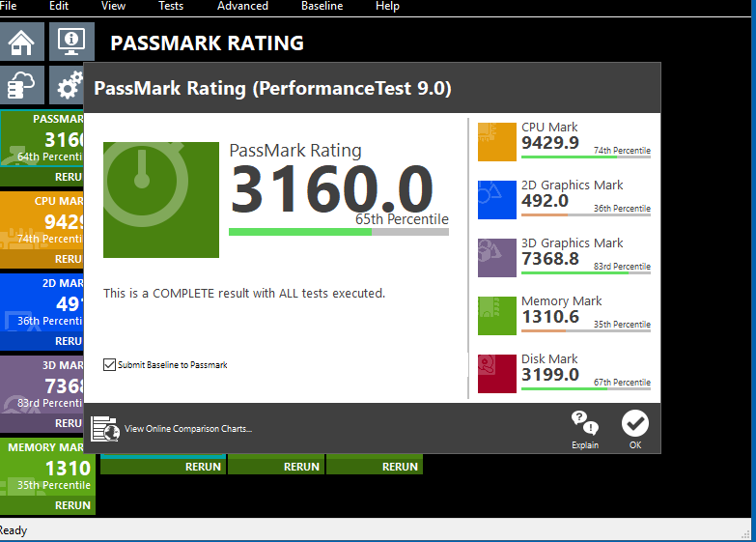Select the CPU Mark sidebar tile
The height and width of the screenshot is (542, 756).
click(x=42, y=220)
